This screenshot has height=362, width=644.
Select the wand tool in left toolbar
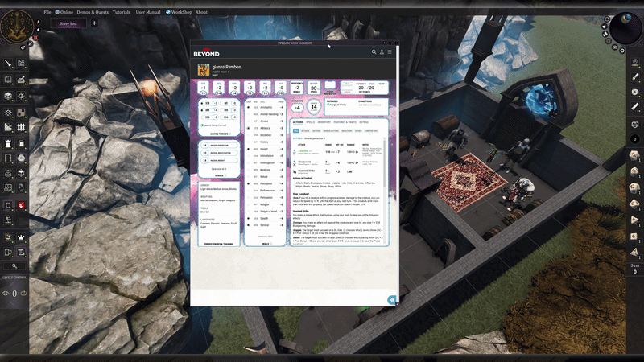[8, 63]
